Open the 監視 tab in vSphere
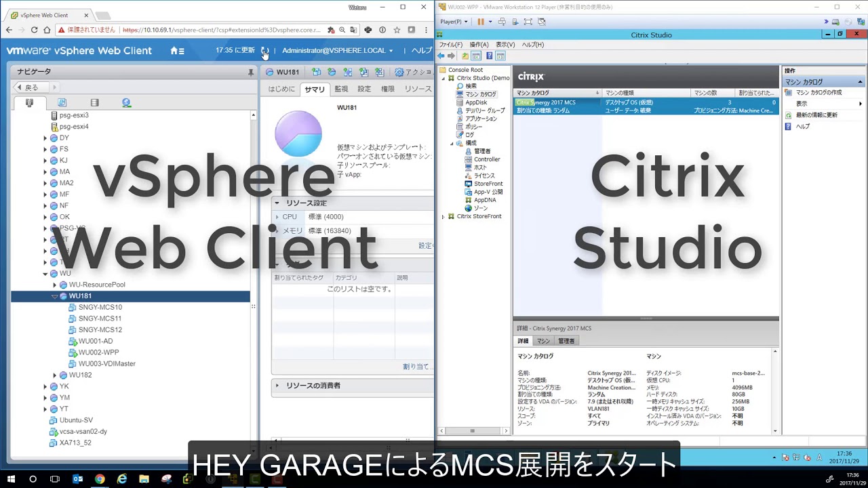 (x=341, y=89)
